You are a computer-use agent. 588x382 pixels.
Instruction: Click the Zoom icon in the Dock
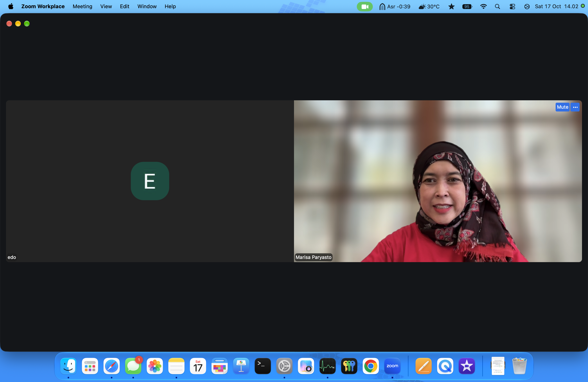pos(392,366)
